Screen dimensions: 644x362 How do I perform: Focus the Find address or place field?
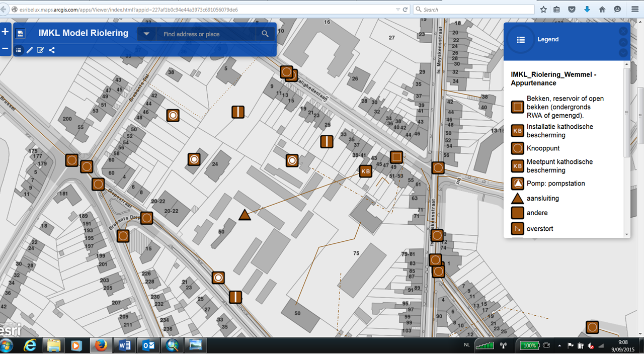[x=206, y=34]
